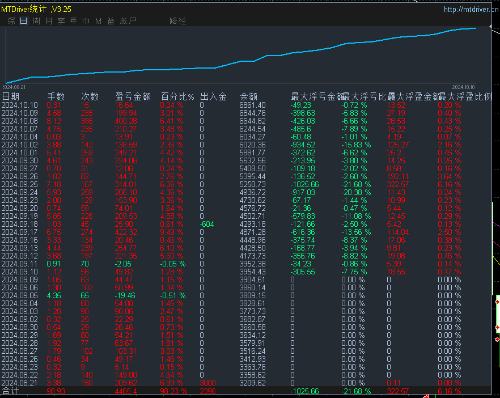Switch to the 年 (yearly) statistics tab
This screenshot has width=500, height=398.
(x=74, y=21)
